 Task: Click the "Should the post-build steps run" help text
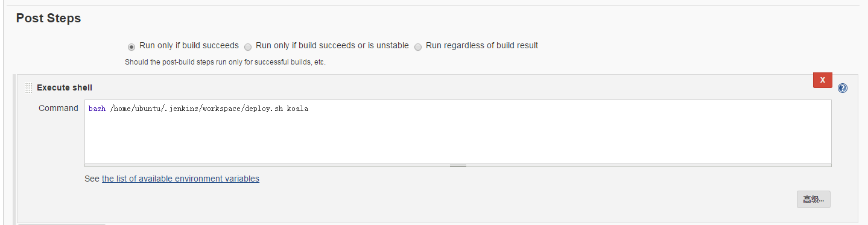point(225,62)
